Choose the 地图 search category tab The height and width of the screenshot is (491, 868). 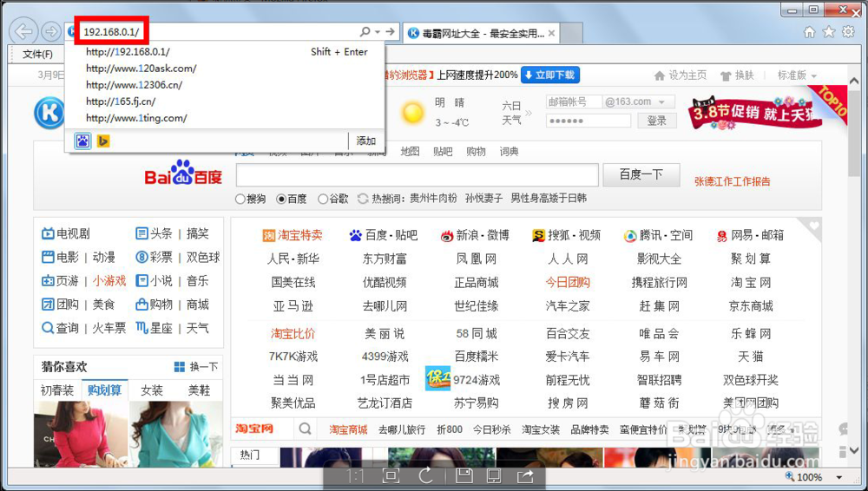(411, 152)
